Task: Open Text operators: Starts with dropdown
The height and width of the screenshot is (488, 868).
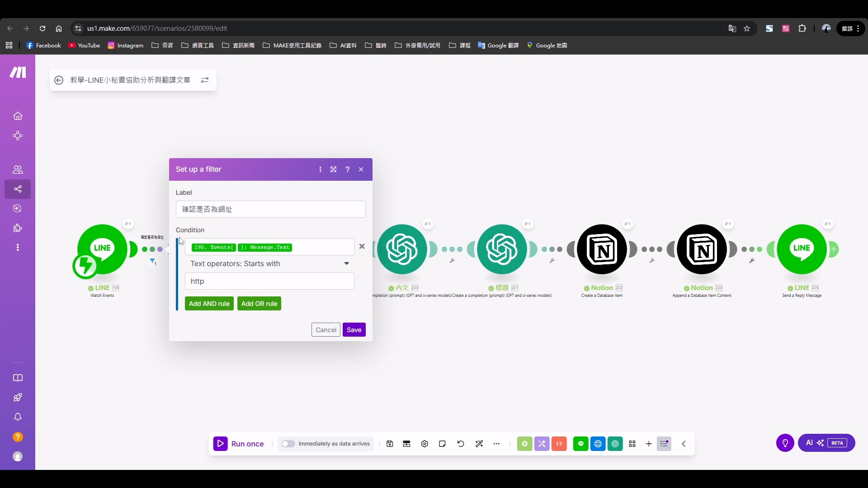Action: (269, 263)
